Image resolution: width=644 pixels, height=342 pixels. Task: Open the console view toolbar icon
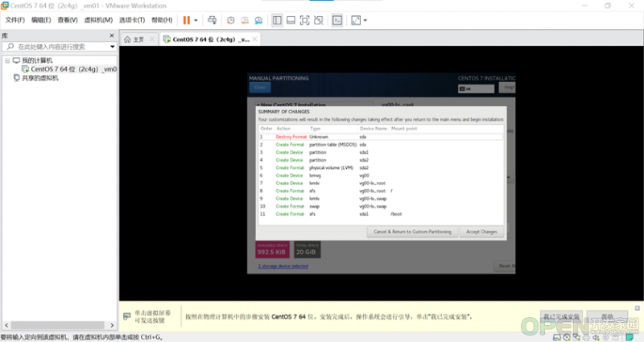337,20
